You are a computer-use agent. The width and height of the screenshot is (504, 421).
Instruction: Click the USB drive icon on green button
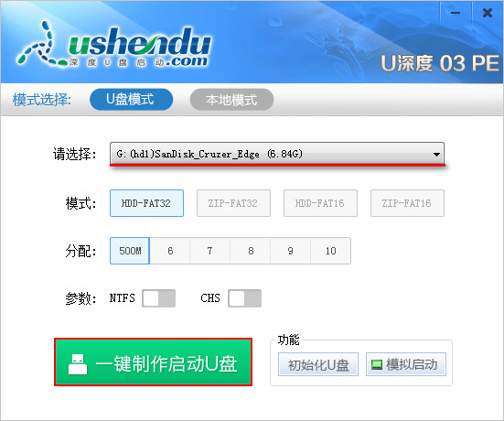coord(78,364)
